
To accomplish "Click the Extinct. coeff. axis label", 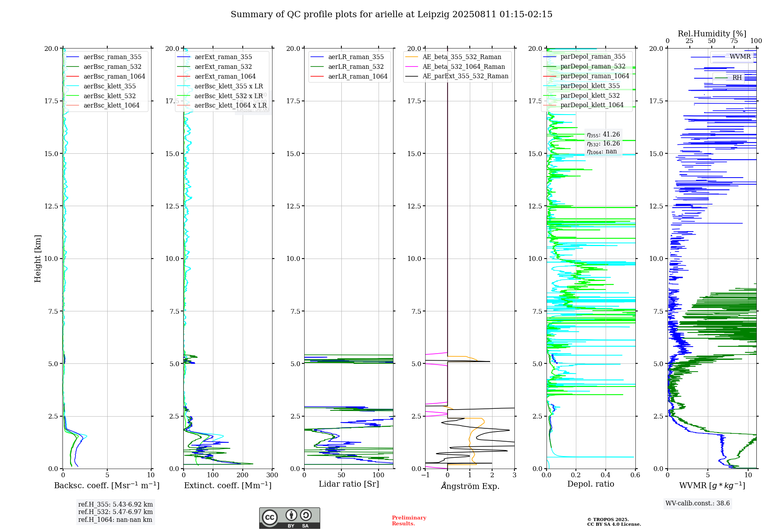I will 228,485.
